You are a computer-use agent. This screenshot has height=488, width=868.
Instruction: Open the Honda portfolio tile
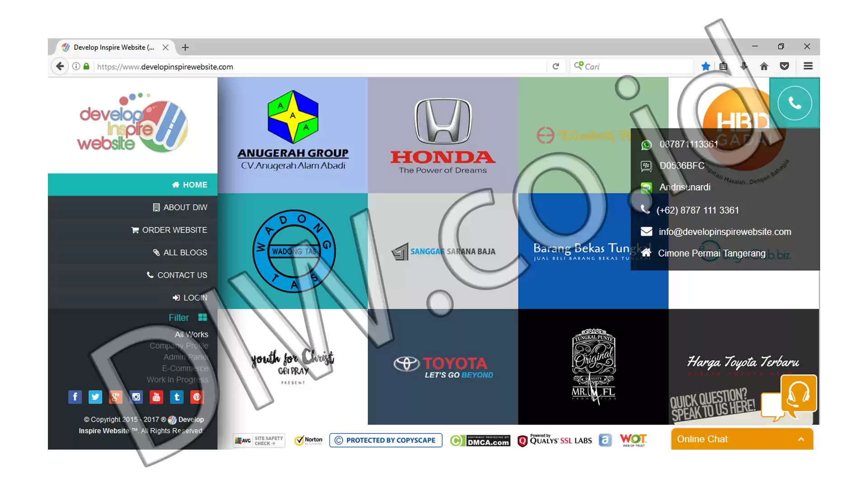click(443, 135)
